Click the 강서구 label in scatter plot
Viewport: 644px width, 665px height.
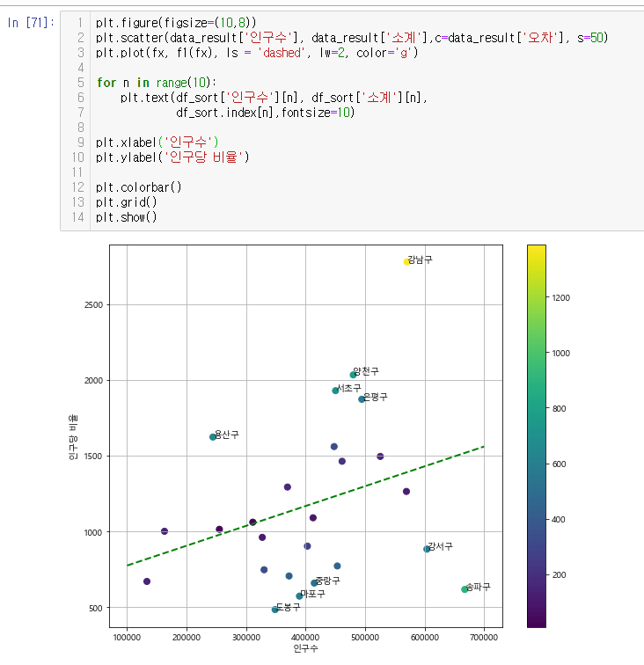[x=440, y=546]
